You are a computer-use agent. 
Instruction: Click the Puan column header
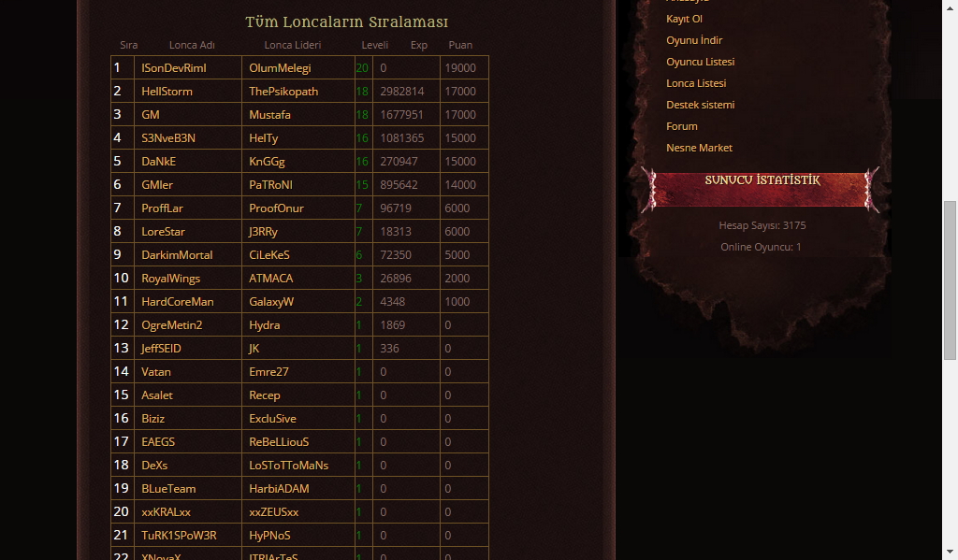(x=460, y=45)
